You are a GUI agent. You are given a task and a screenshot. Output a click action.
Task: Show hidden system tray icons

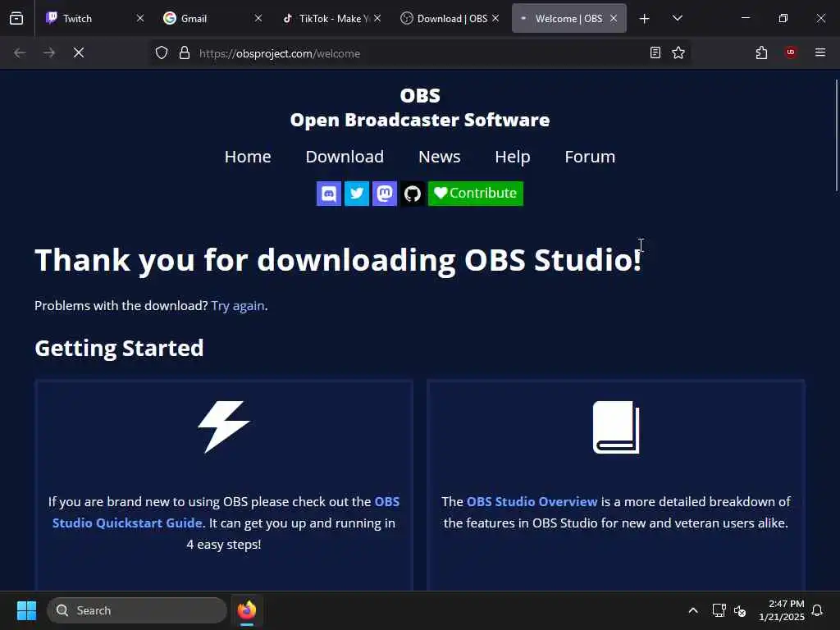[692, 610]
